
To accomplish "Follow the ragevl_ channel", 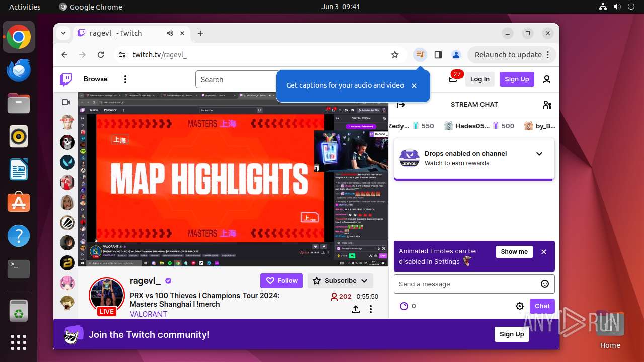I will coord(282,281).
